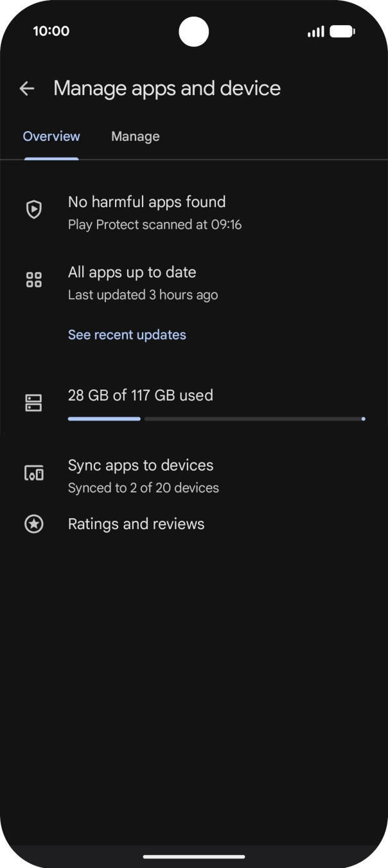Tap the sync devices icon

(x=33, y=474)
